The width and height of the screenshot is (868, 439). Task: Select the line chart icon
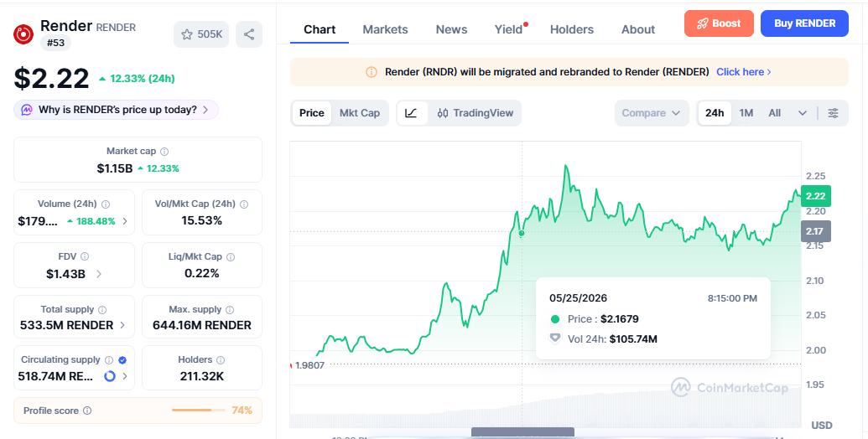click(411, 113)
